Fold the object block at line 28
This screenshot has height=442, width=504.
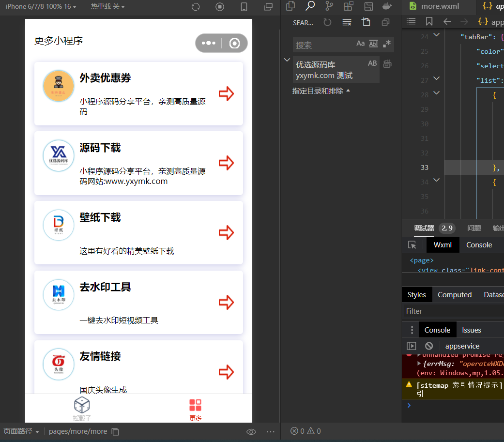(437, 92)
